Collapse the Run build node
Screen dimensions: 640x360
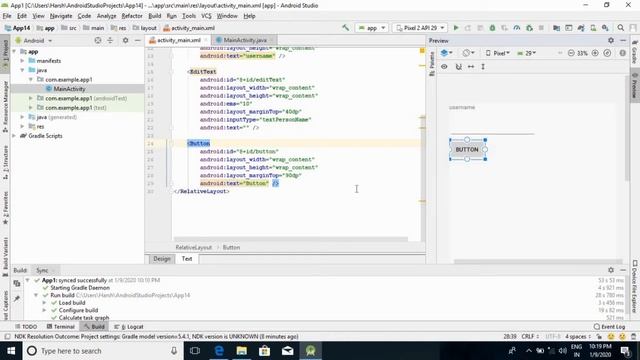[36, 295]
